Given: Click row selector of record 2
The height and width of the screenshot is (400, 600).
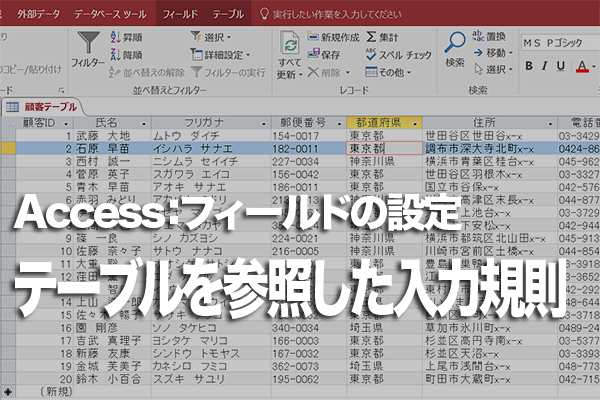Looking at the screenshot, I should tap(8, 149).
